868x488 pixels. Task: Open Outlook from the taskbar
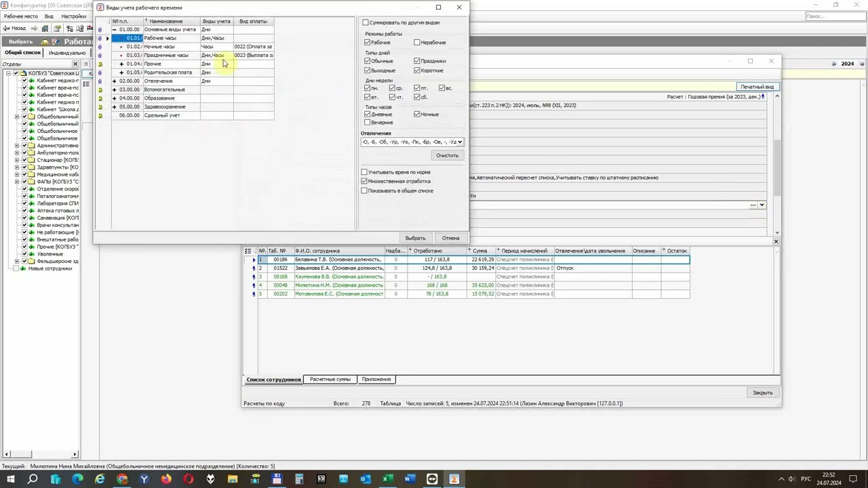pyautogui.click(x=366, y=479)
